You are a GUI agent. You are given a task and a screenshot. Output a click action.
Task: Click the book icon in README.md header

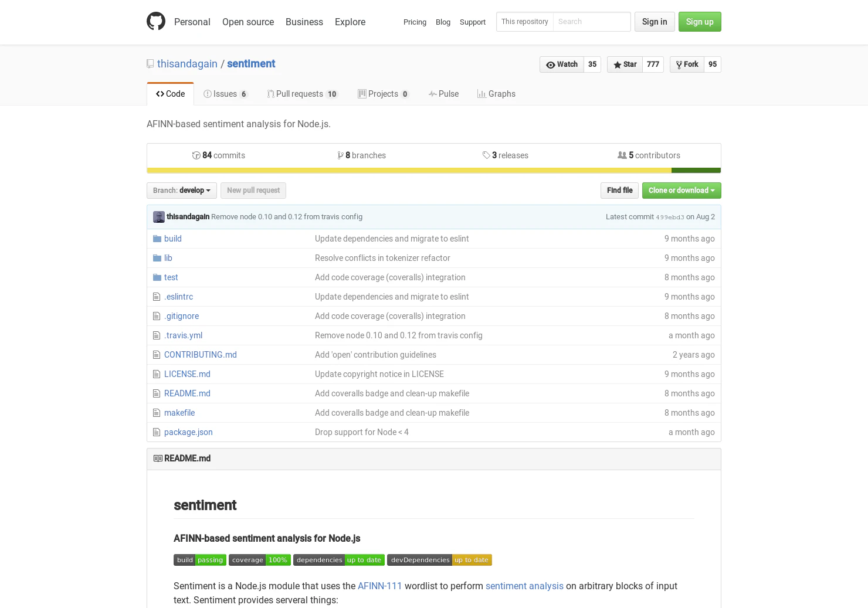(158, 458)
